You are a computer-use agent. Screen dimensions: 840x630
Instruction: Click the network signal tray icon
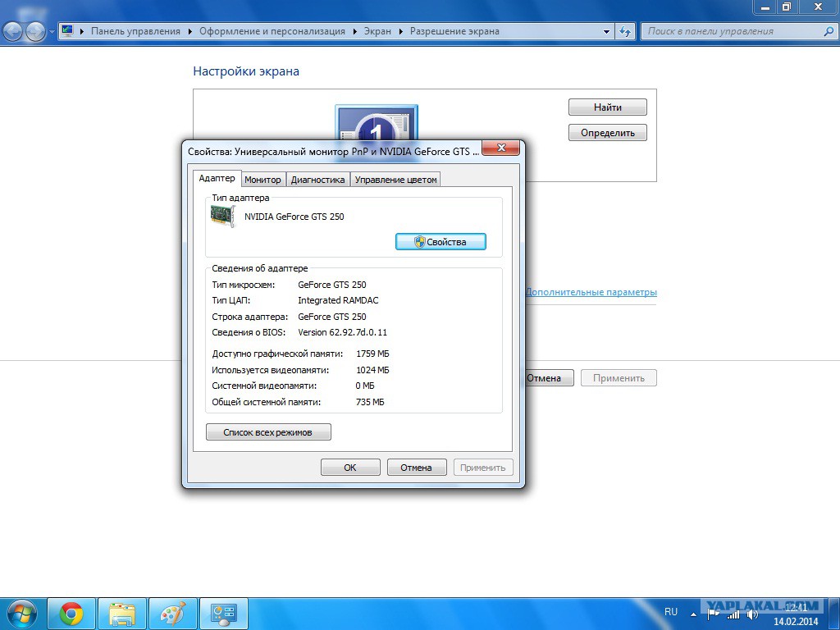coord(733,614)
